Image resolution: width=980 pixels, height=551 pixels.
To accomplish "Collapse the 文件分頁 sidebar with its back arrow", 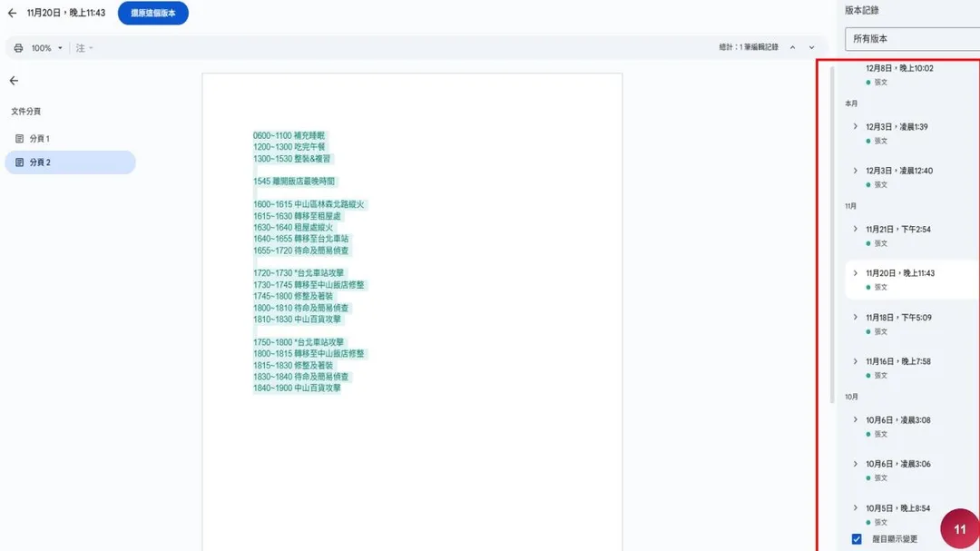I will [14, 81].
